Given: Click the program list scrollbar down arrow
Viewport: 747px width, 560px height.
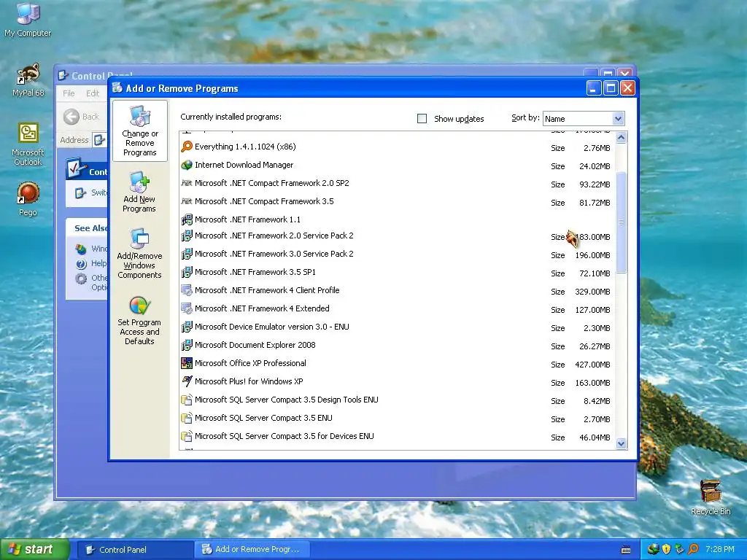Looking at the screenshot, I should click(x=621, y=444).
